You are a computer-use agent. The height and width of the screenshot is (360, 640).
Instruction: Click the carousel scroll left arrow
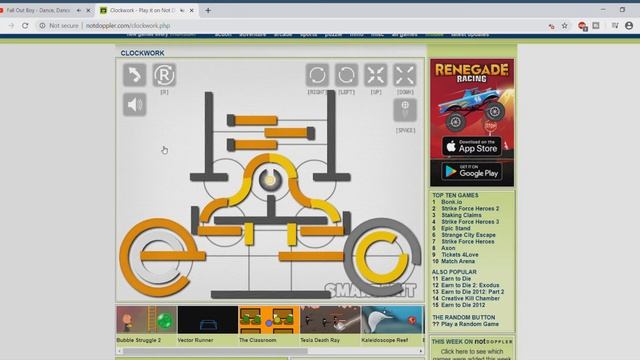(119, 351)
